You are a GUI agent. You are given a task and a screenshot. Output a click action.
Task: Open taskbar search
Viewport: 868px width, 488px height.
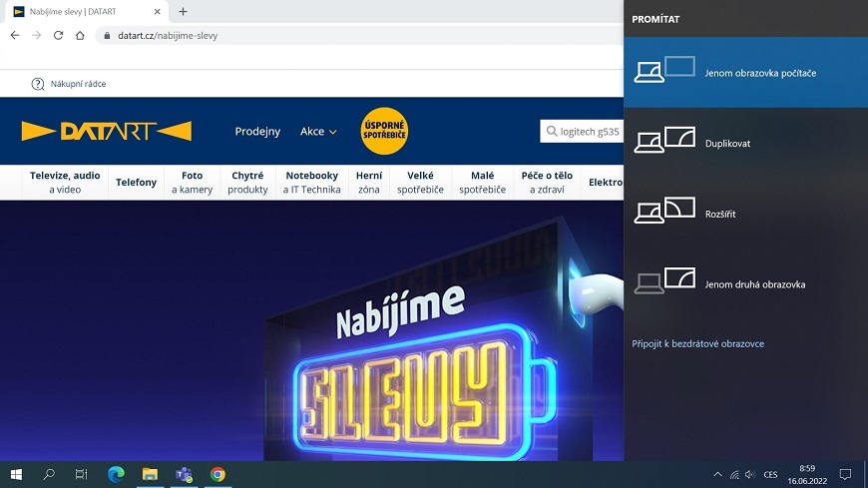[49, 474]
